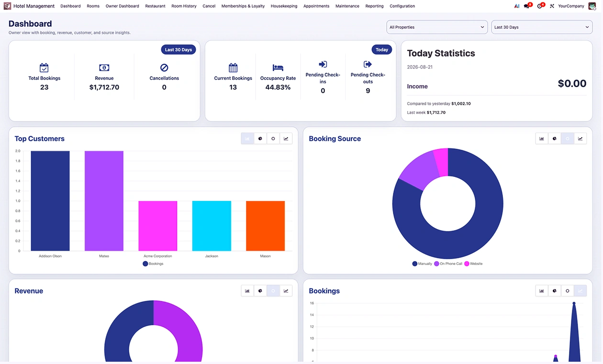
Task: Click the Hotel Management app logo icon
Action: 7,6
